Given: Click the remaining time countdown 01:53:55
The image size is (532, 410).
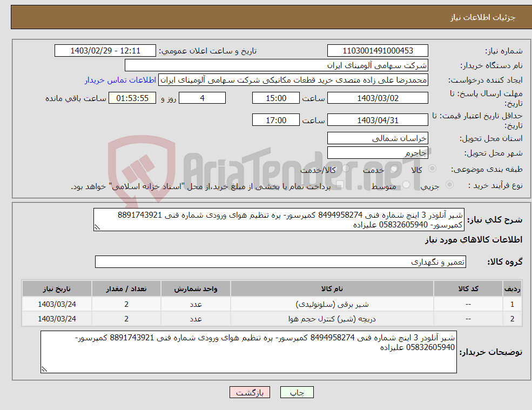Looking at the screenshot, I should (132, 98).
